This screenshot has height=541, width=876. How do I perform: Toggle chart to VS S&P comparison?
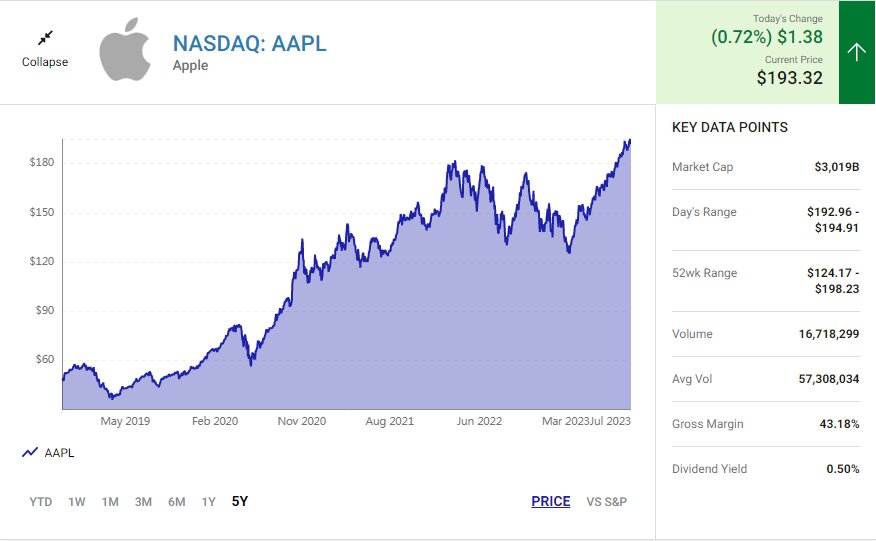(606, 502)
